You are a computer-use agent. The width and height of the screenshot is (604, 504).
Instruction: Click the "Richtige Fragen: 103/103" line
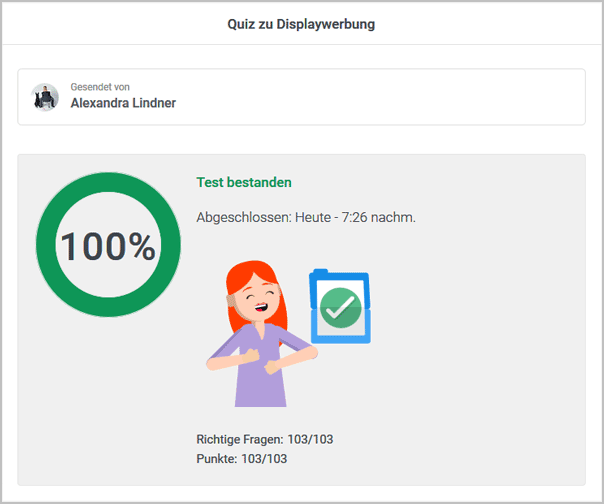(265, 439)
